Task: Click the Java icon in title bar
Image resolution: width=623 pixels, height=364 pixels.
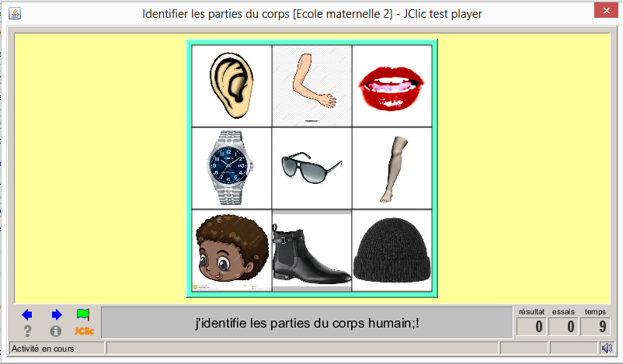Action: [15, 13]
